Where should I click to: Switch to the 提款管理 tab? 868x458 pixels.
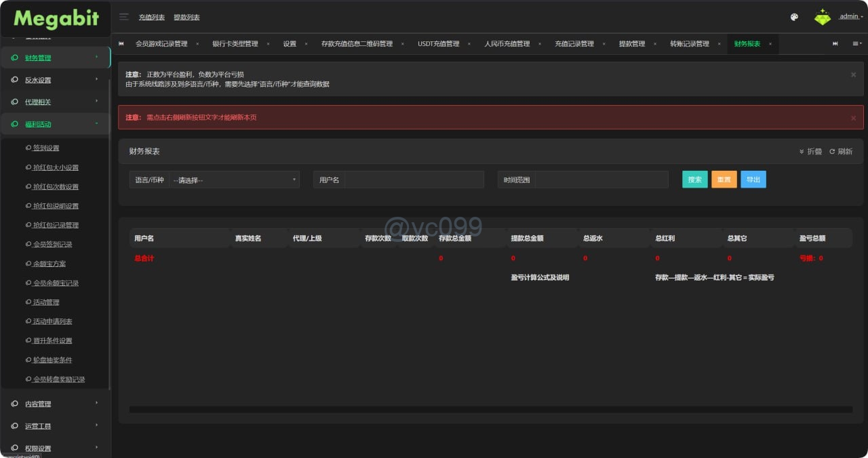point(631,44)
